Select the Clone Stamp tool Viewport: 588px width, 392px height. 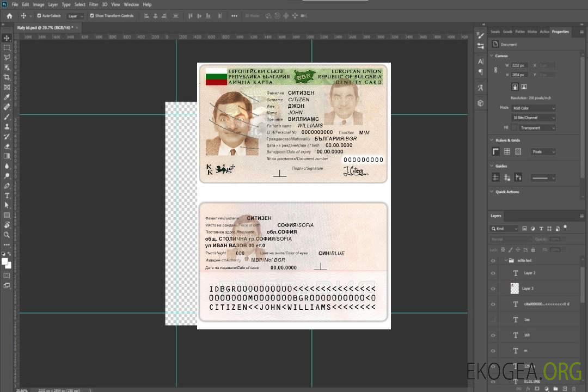[x=7, y=127]
